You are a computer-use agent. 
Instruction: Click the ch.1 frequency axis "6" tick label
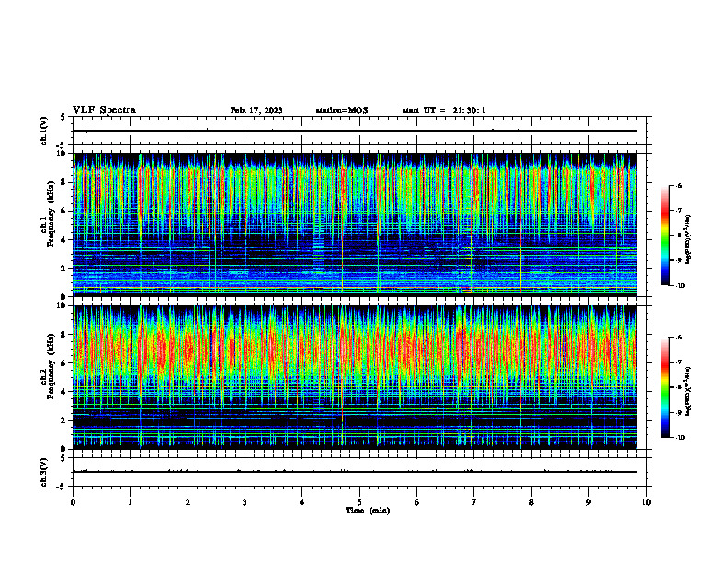point(64,211)
